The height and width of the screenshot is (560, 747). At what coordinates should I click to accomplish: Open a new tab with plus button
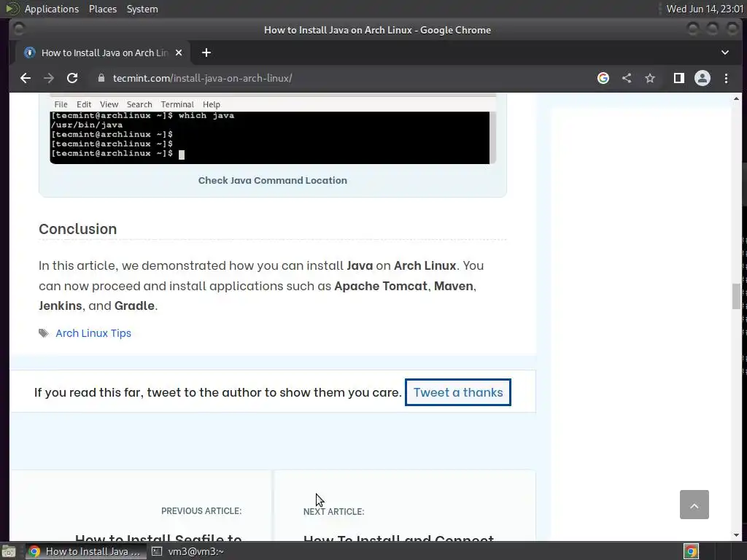[x=206, y=52]
